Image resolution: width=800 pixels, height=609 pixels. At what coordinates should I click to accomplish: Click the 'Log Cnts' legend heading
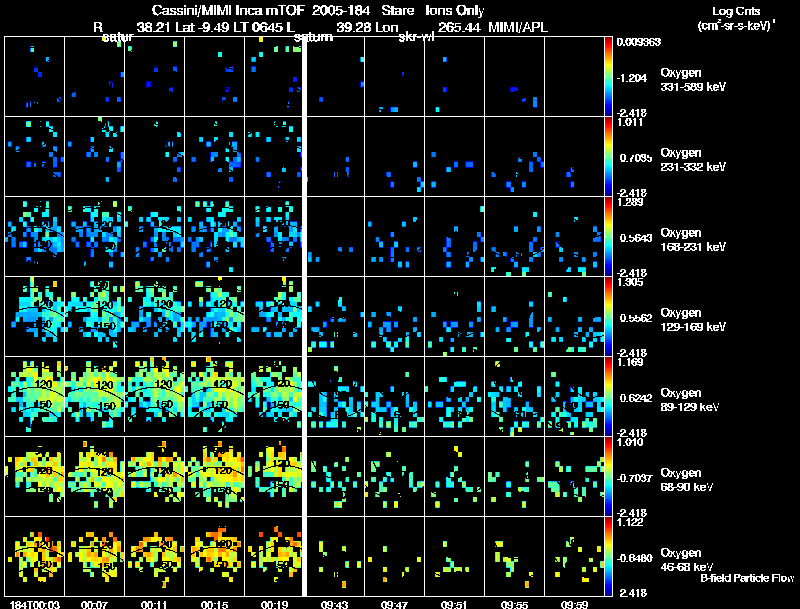pyautogui.click(x=736, y=11)
